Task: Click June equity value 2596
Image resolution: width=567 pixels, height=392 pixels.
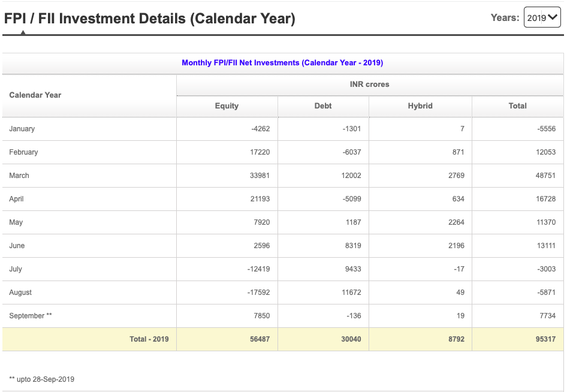Action: (x=262, y=246)
